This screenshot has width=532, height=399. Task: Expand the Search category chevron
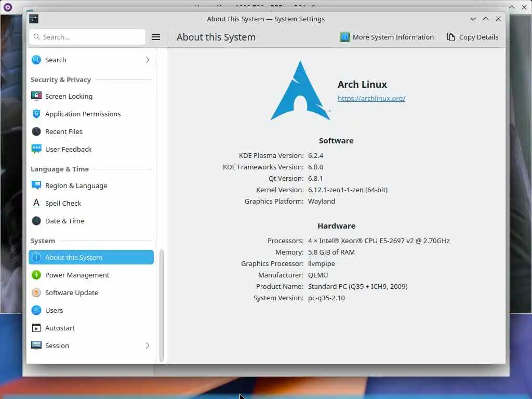pyautogui.click(x=148, y=60)
